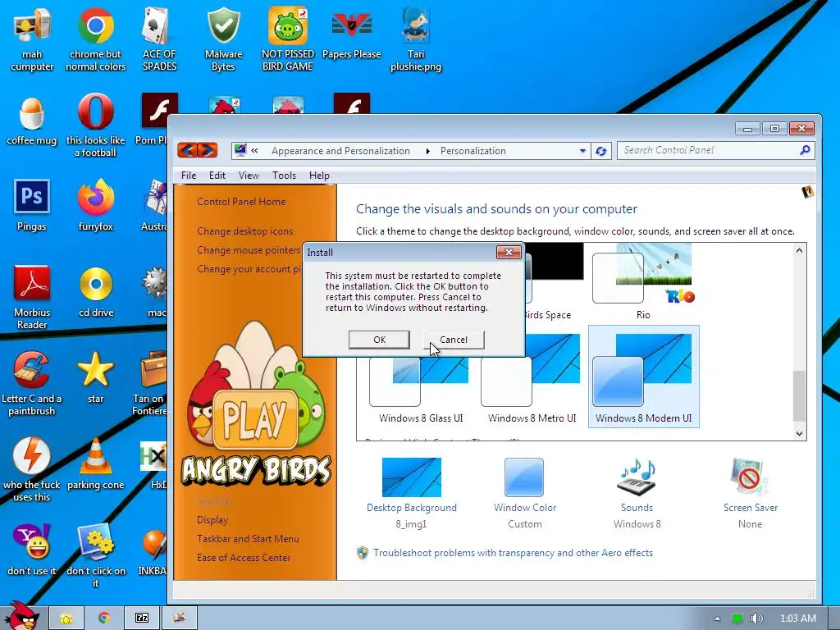
Task: Open Desktop Background settings
Action: click(412, 493)
